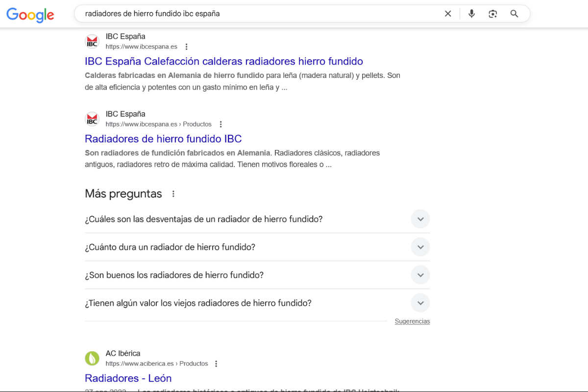The width and height of the screenshot is (588, 392).
Task: Open Google Lens image search
Action: click(x=493, y=14)
